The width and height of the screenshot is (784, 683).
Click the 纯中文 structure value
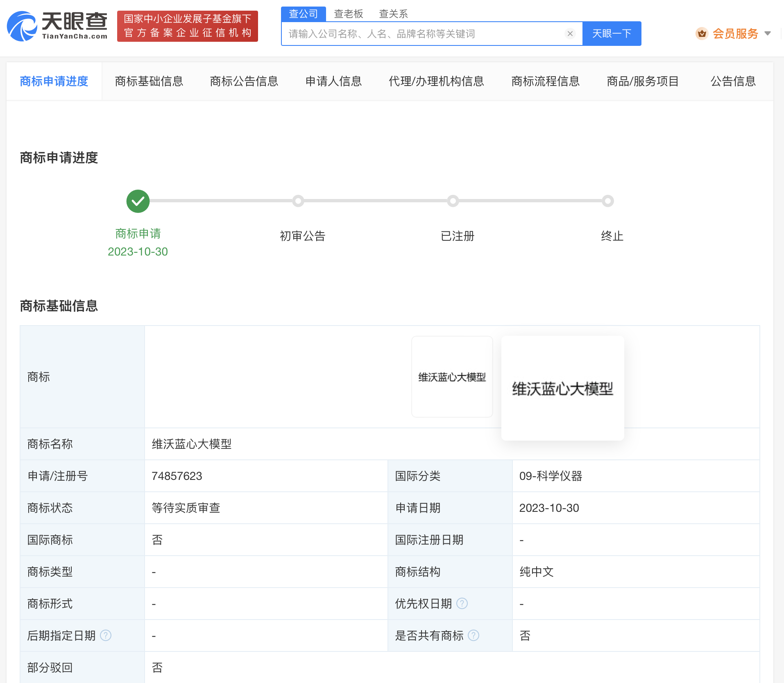[537, 572]
